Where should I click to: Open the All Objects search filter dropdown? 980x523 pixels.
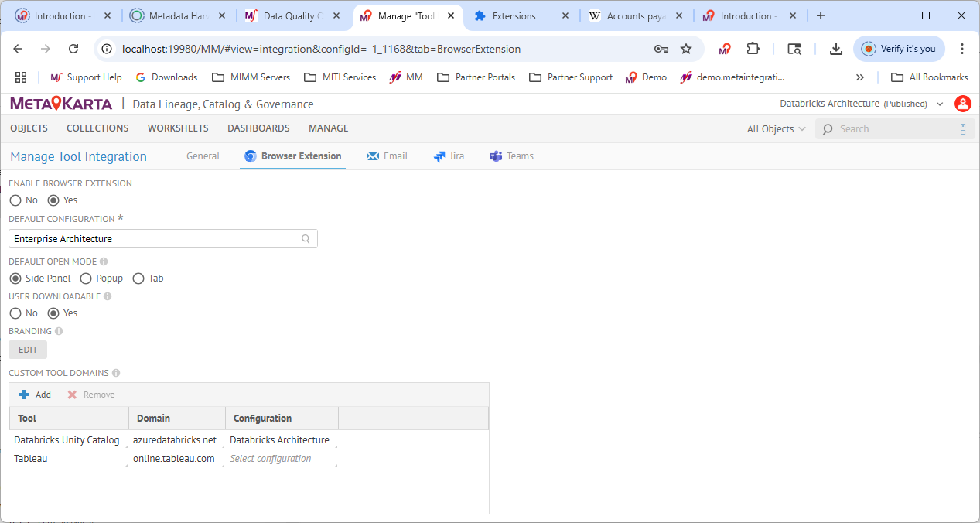776,129
